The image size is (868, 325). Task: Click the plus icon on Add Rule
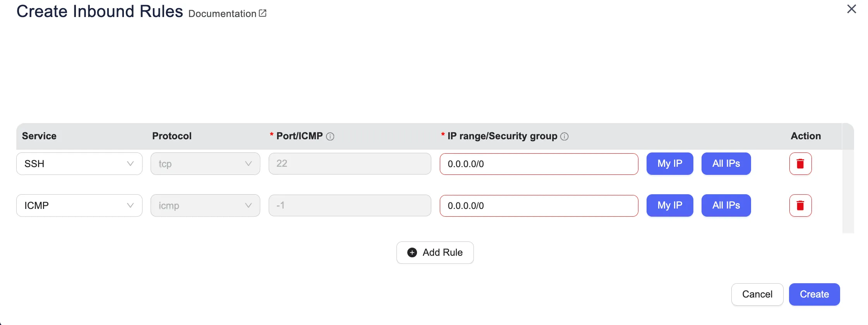[x=412, y=253]
